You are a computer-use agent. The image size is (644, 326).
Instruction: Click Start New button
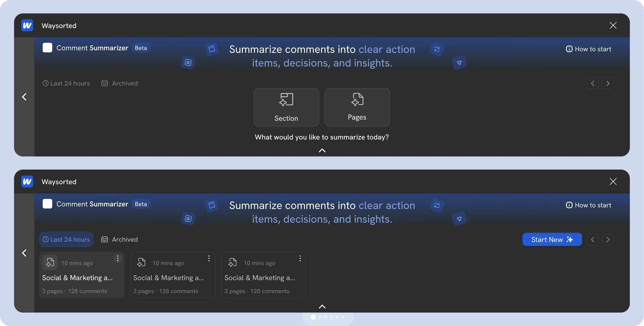pos(552,239)
